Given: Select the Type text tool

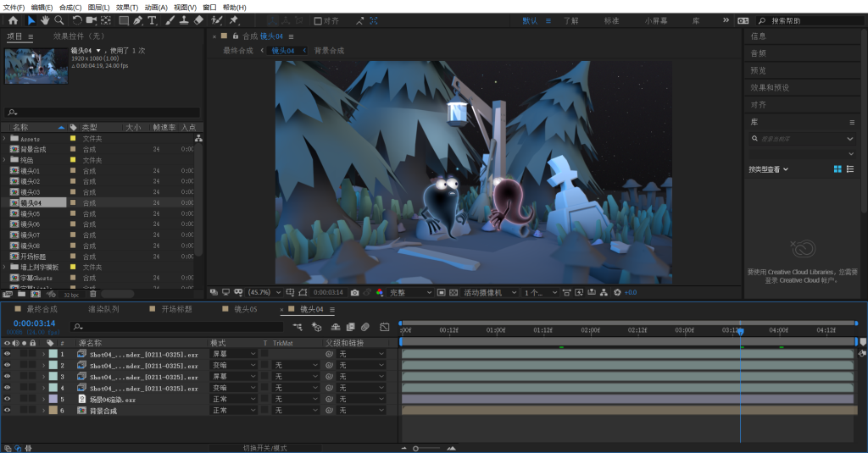Looking at the screenshot, I should tap(152, 20).
